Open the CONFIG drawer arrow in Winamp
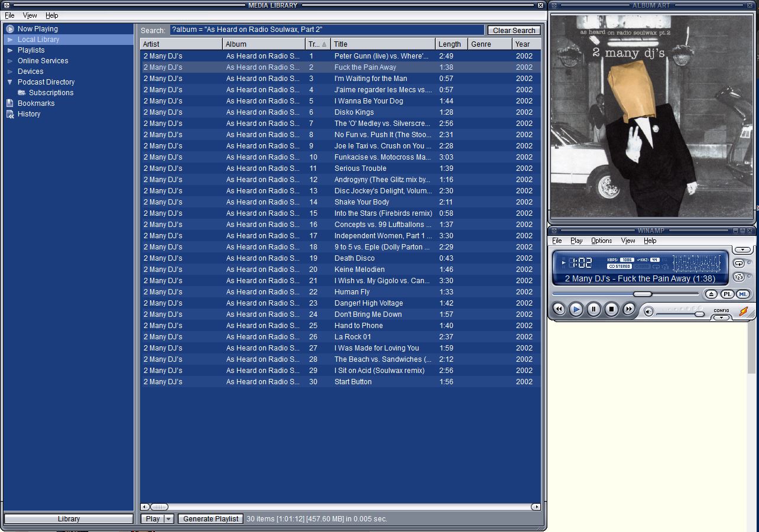This screenshot has width=759, height=532. 721,317
